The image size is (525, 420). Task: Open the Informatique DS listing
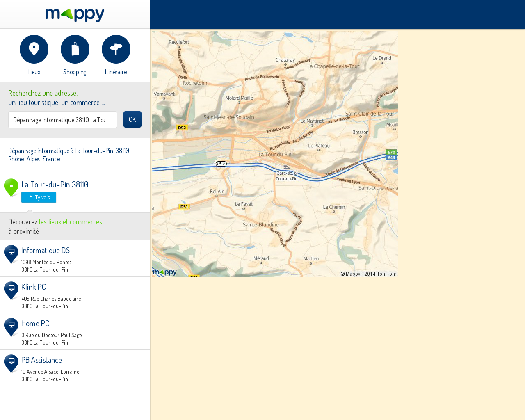(46, 250)
